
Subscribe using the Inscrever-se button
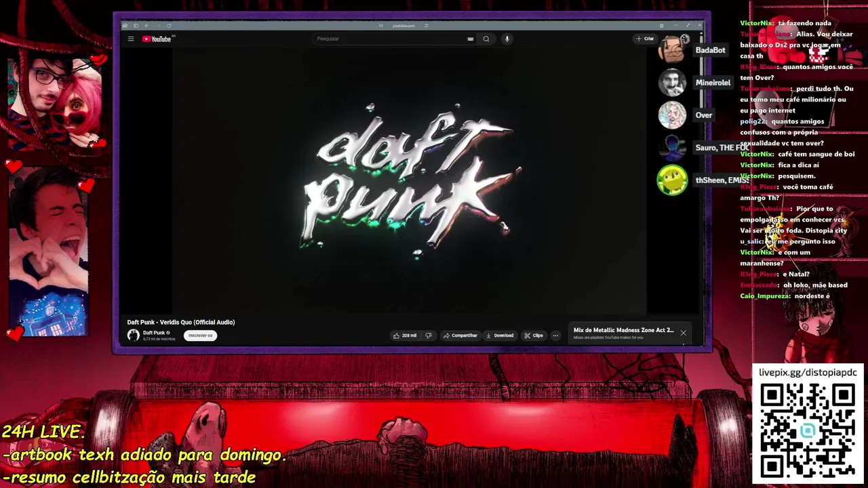pyautogui.click(x=200, y=335)
